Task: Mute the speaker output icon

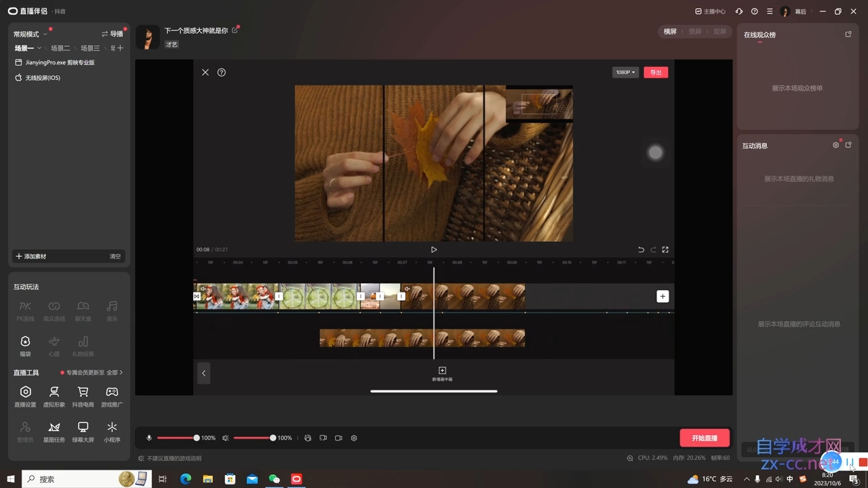Action: point(226,438)
